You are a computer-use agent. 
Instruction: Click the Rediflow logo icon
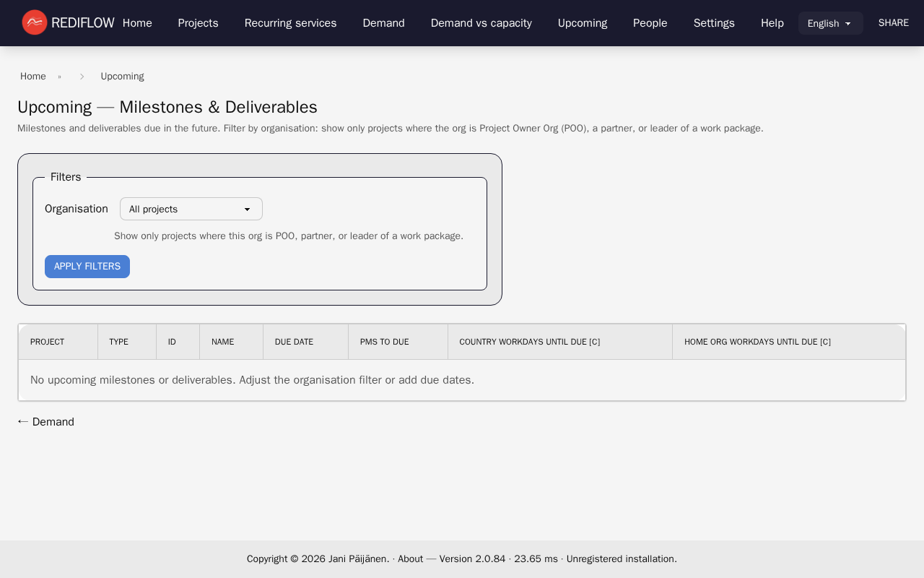point(34,22)
